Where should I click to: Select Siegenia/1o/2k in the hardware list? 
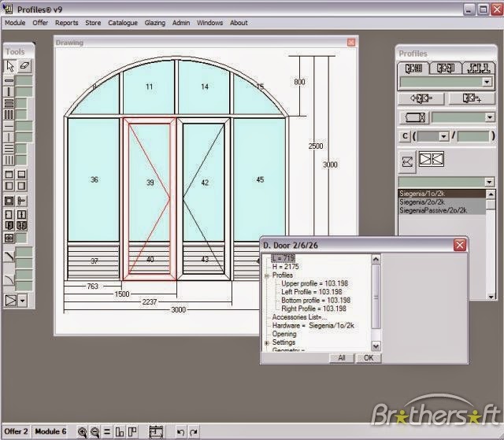(442, 194)
